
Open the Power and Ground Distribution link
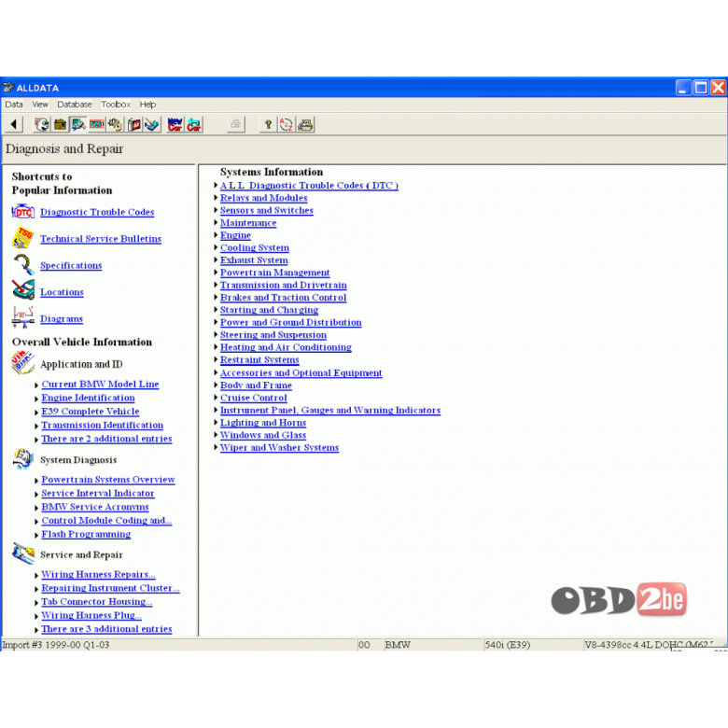click(290, 322)
